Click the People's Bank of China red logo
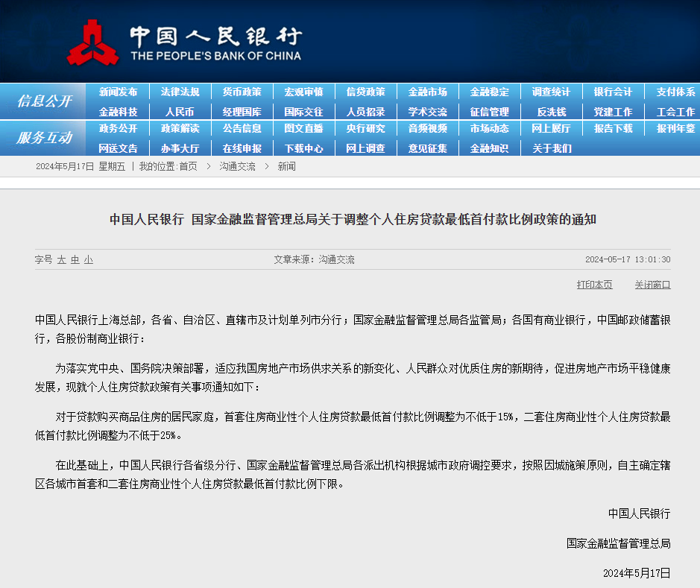 point(93,42)
